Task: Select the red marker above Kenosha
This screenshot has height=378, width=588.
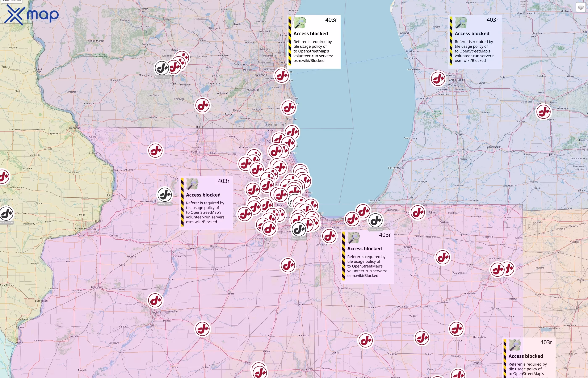Action: (x=289, y=108)
